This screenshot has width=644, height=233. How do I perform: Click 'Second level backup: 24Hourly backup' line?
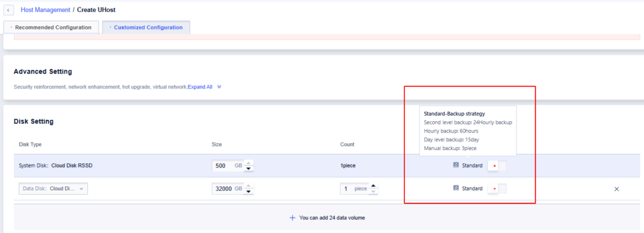pyautogui.click(x=468, y=122)
